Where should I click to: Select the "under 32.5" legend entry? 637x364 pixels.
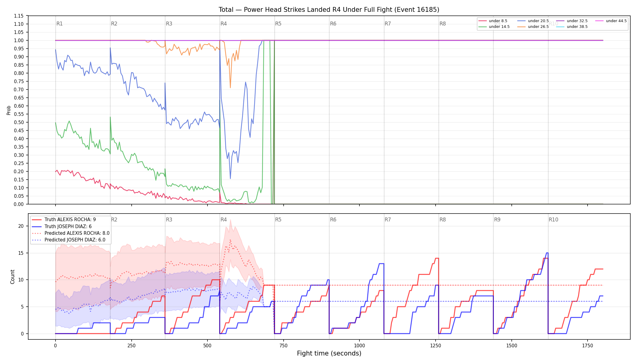572,21
